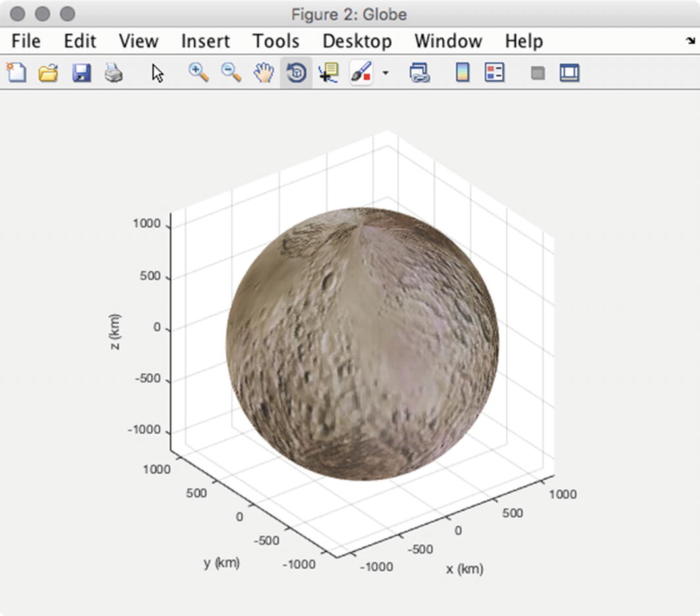Show plot tools and dock figure
The width and height of the screenshot is (700, 616).
568,73
